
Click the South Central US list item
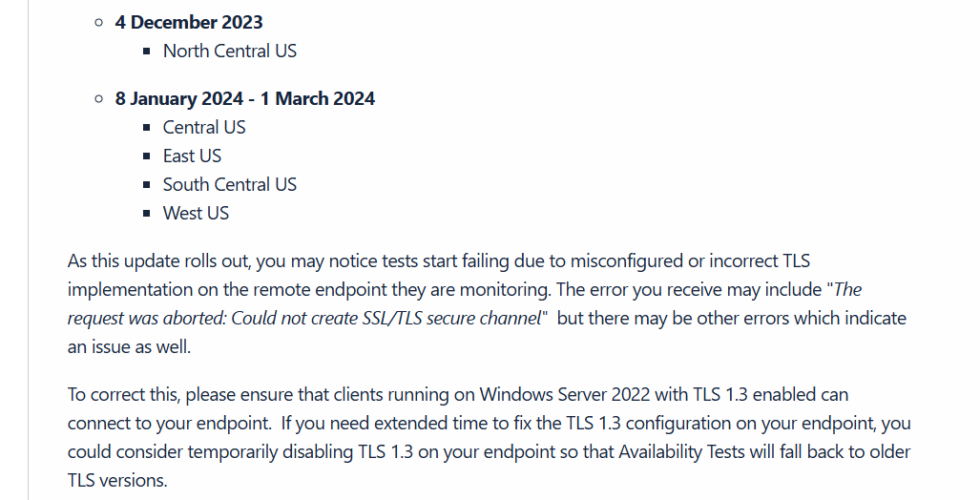pos(230,185)
